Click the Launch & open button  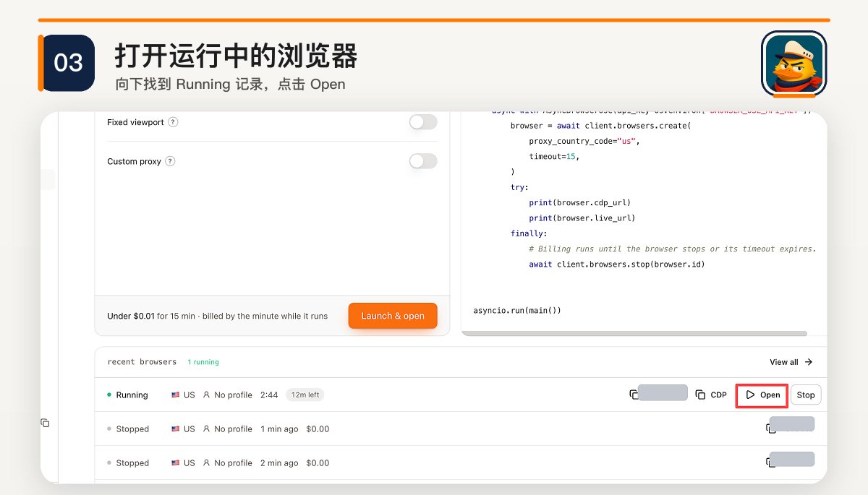[393, 316]
